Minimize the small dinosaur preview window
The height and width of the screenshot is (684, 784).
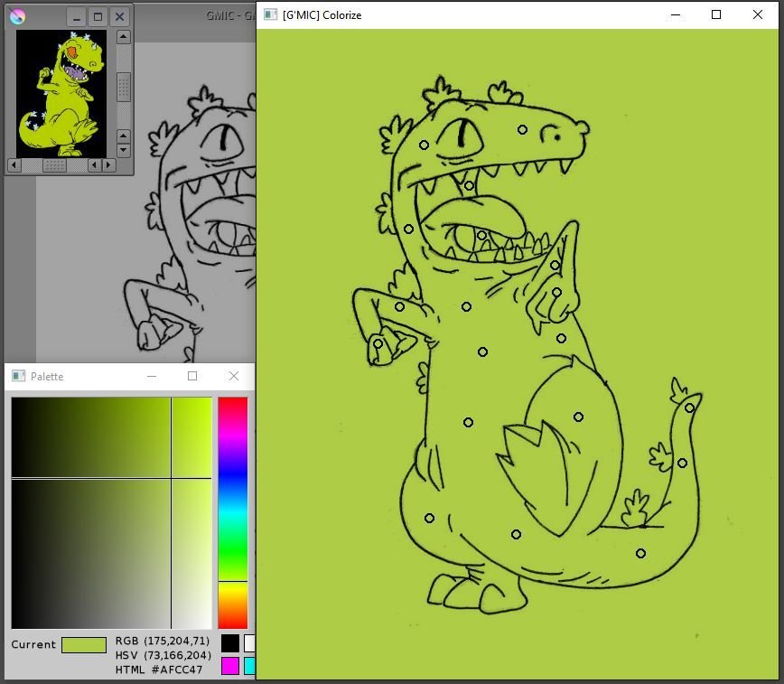(77, 17)
